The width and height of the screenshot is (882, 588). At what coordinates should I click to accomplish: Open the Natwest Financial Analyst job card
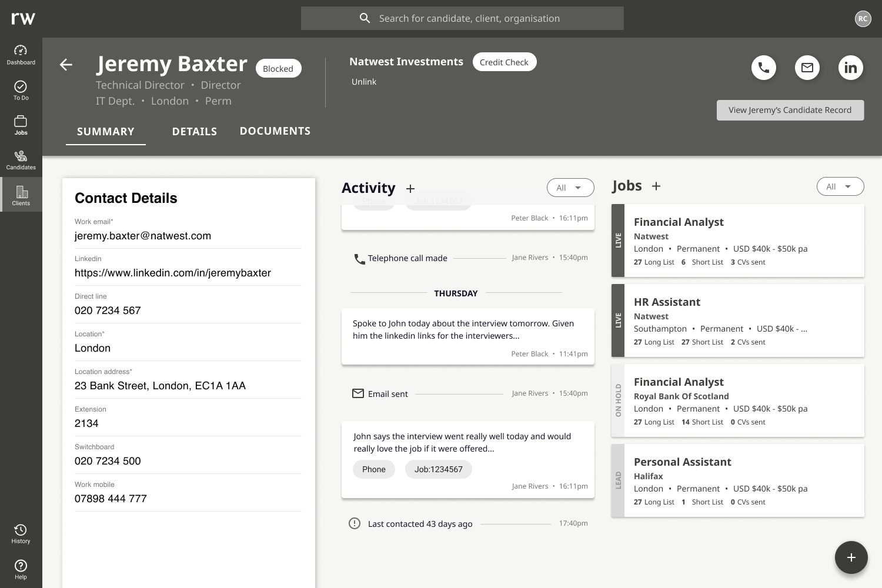click(x=738, y=240)
